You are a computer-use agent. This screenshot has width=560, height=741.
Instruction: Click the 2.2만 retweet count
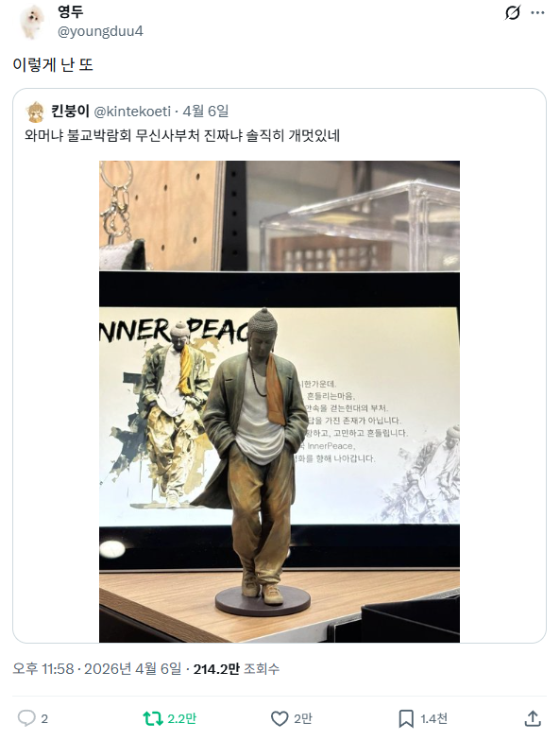point(181,718)
